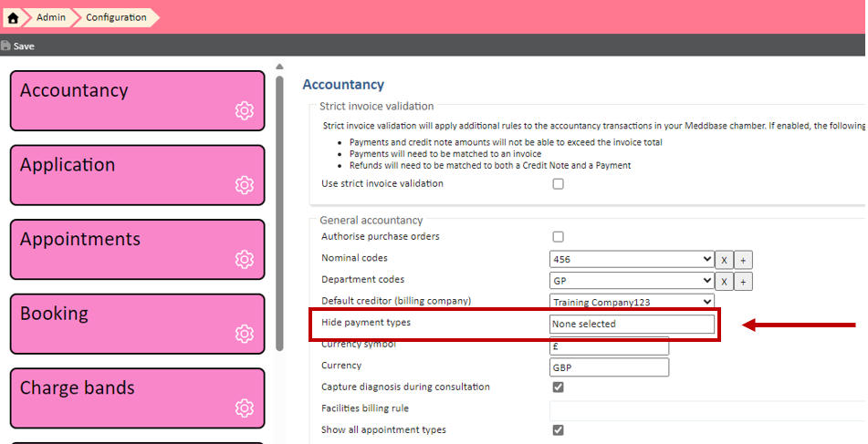The image size is (868, 444).
Task: Click the Currency symbol input field
Action: point(609,346)
